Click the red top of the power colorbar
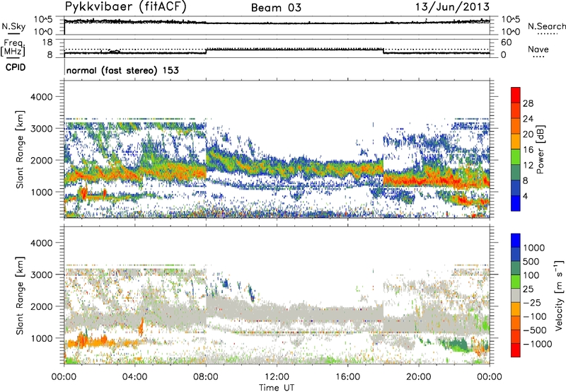 516,95
